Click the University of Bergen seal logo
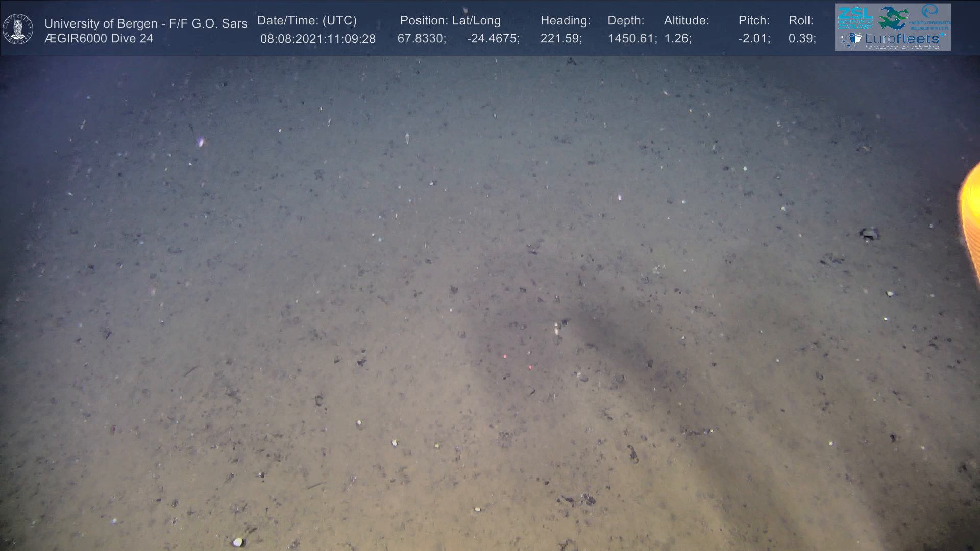Image resolution: width=980 pixels, height=551 pixels. (x=18, y=29)
